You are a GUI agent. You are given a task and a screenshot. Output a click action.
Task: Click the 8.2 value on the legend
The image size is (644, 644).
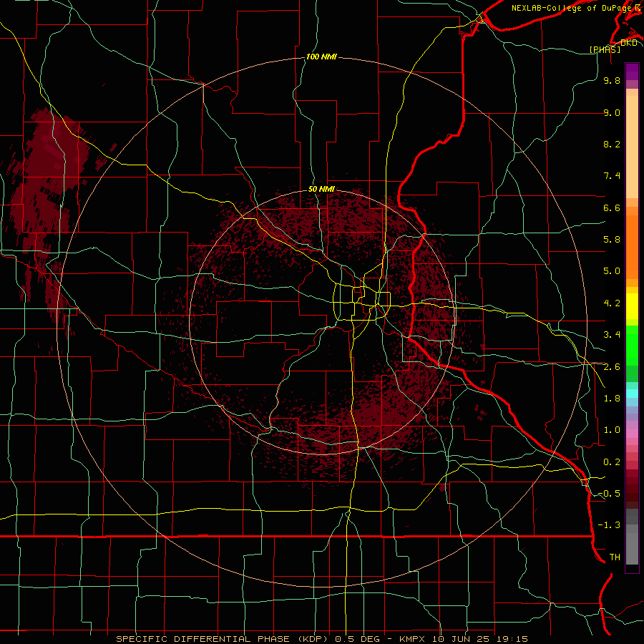click(x=612, y=144)
